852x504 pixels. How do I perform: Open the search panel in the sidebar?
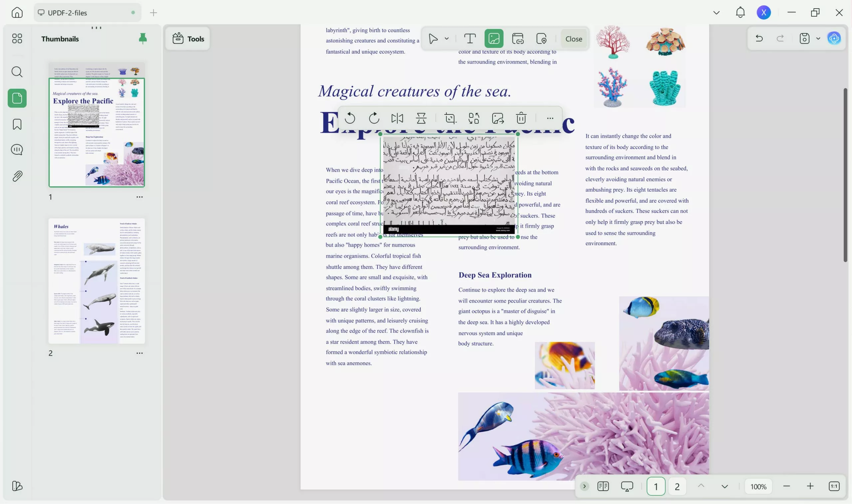click(17, 72)
